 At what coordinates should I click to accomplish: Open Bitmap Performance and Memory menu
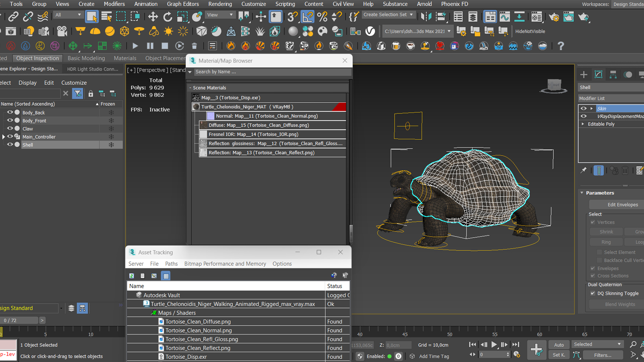[x=225, y=264]
